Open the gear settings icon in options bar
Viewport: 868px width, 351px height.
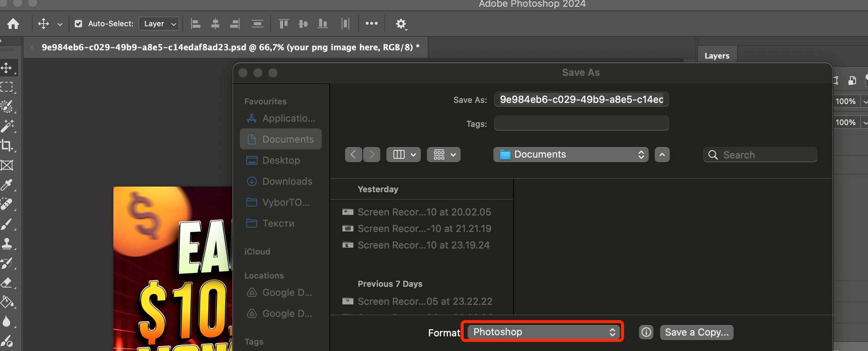[x=401, y=24]
